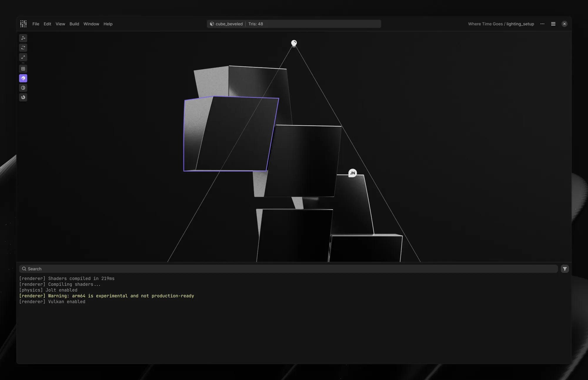The width and height of the screenshot is (588, 380).
Task: Open the Build menu
Action: (74, 24)
